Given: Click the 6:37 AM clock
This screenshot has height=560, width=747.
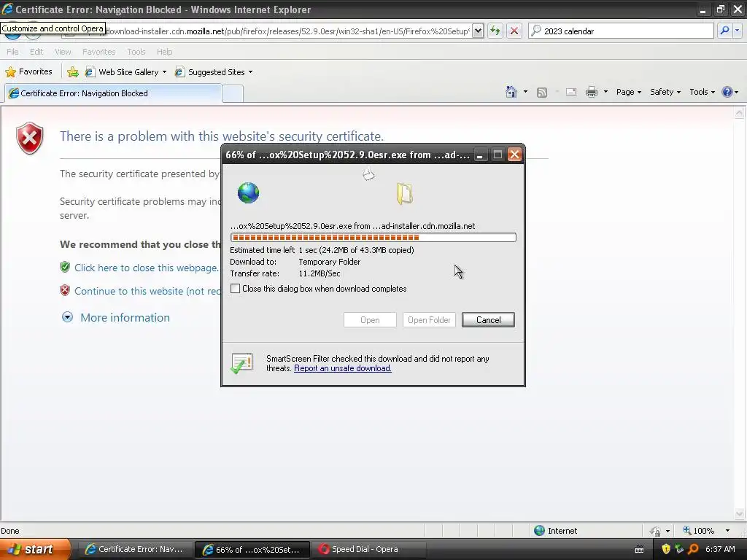Looking at the screenshot, I should [720, 549].
